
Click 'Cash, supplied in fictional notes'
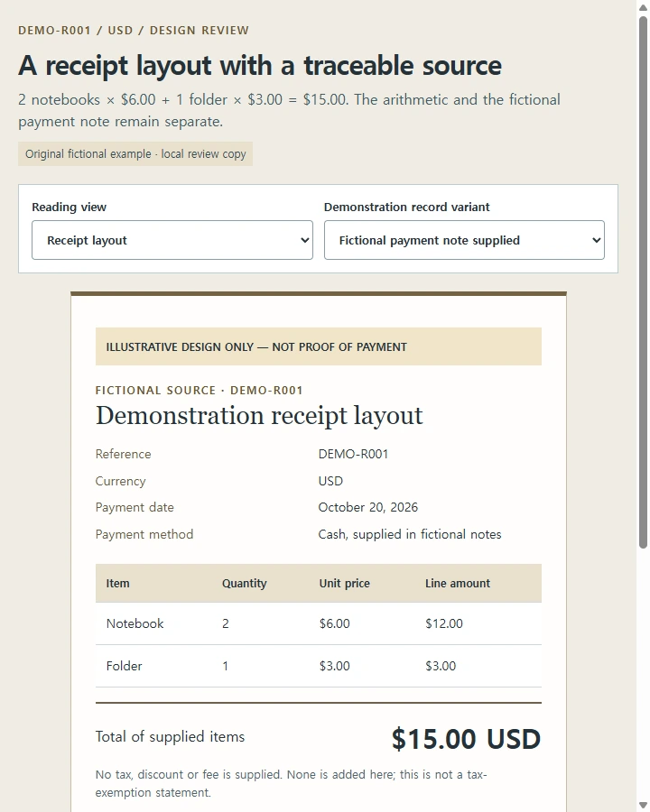[x=410, y=534]
